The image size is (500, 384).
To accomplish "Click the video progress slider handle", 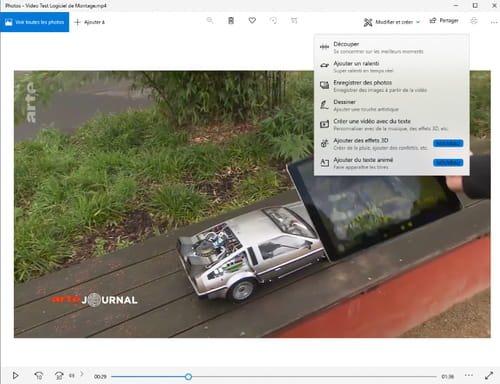I will (188, 377).
